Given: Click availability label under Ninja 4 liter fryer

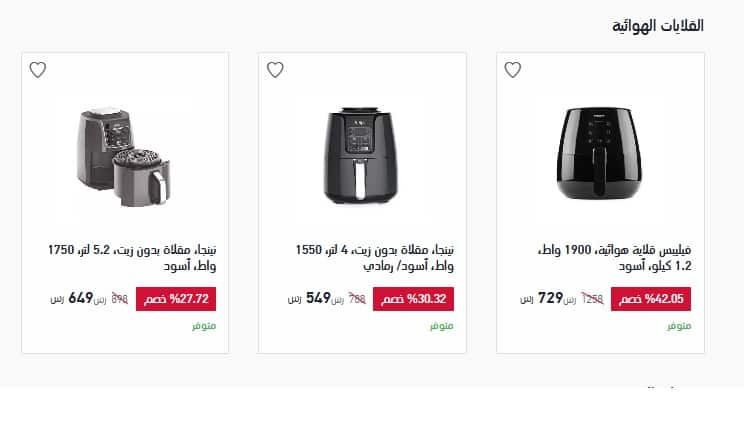Looking at the screenshot, I should coord(442,326).
